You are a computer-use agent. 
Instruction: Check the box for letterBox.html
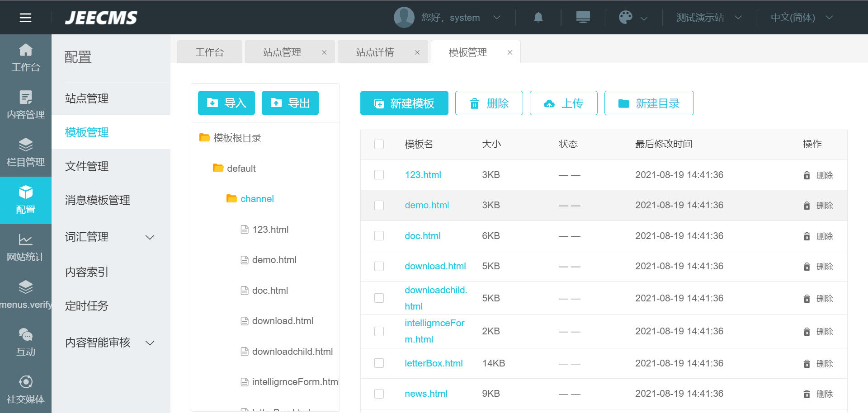379,363
